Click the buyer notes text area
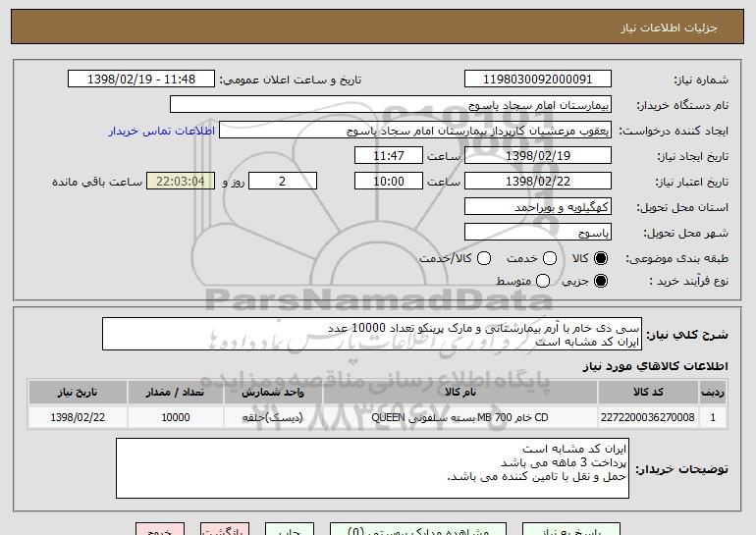Viewport: 756px width, 535px height. [372, 468]
